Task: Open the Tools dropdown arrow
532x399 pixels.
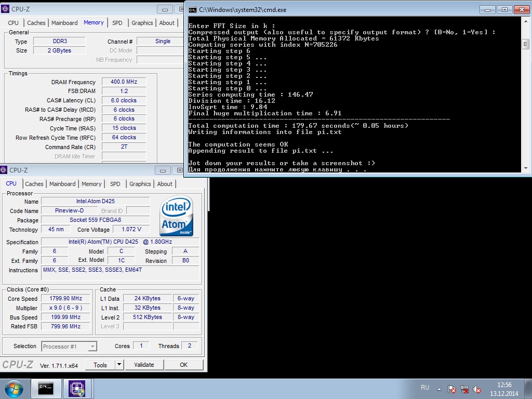Action: coord(119,365)
